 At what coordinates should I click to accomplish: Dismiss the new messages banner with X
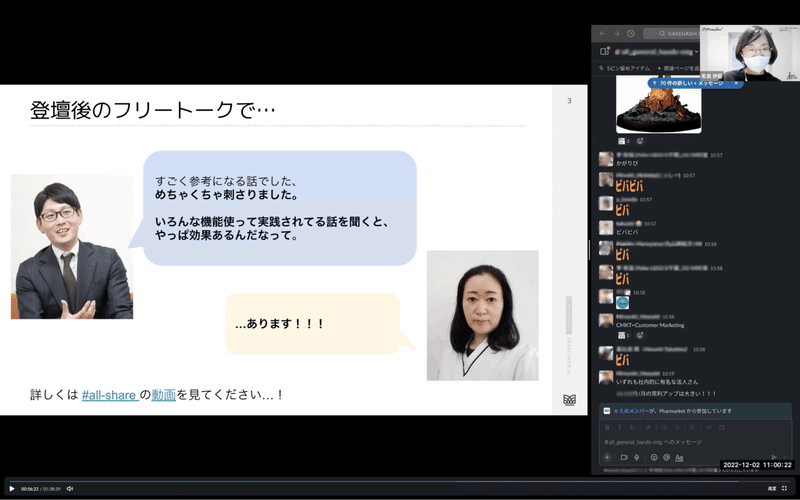[736, 83]
